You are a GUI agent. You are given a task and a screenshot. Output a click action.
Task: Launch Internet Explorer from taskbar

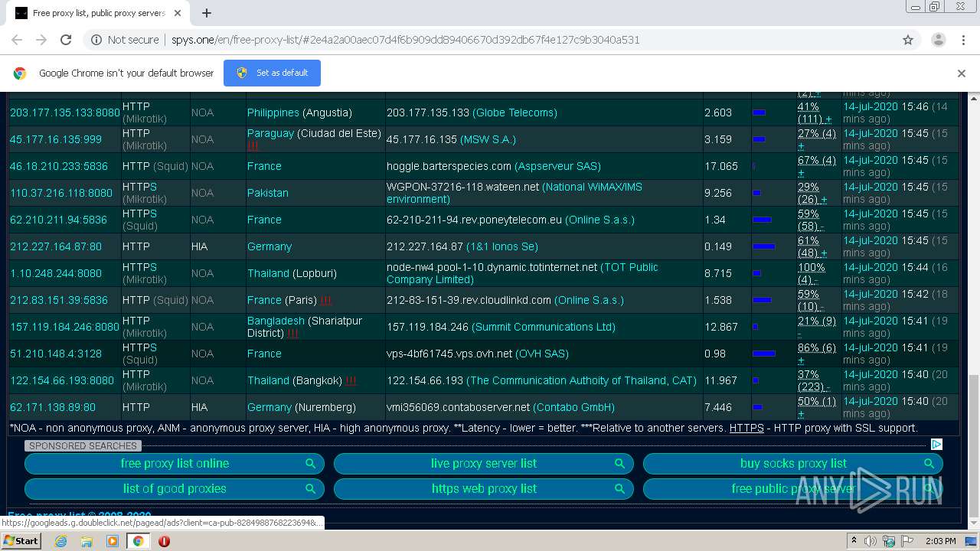tap(60, 541)
